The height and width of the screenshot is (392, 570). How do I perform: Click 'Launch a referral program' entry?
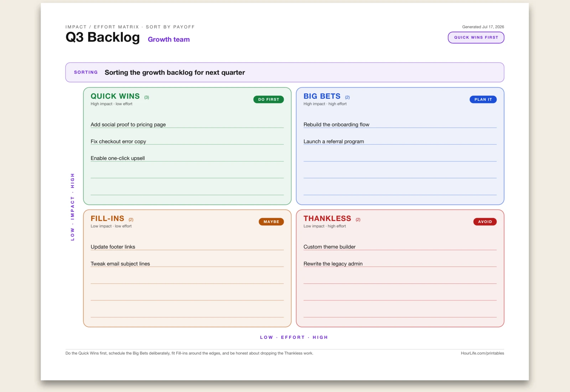pos(400,141)
